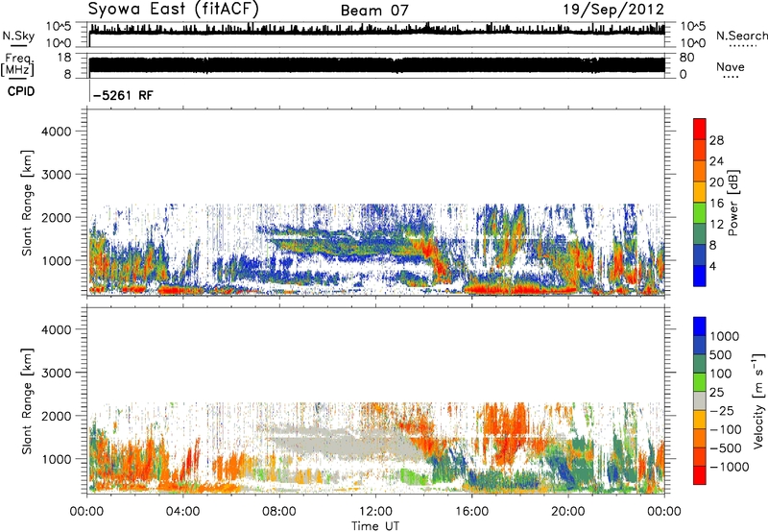This screenshot has width=768, height=532.
Task: Select the light green 12–16 dB Power segment
Action: click(700, 212)
